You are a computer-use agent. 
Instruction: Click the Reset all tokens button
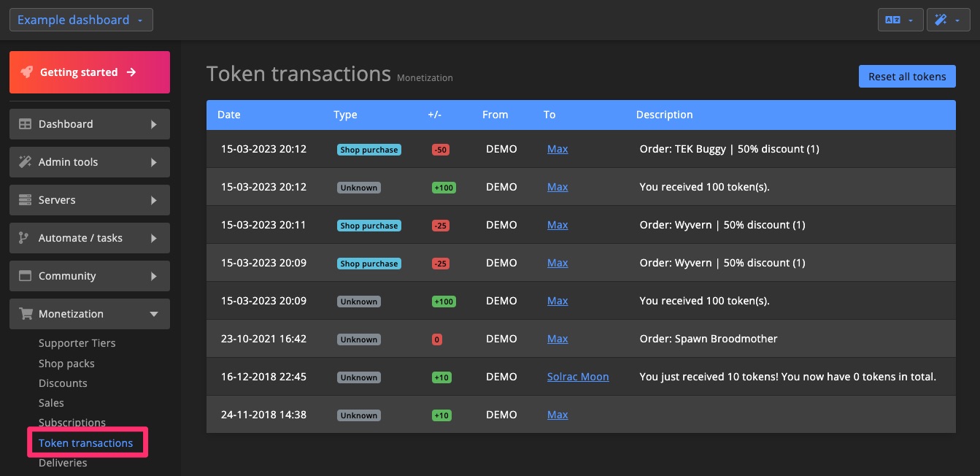(907, 76)
